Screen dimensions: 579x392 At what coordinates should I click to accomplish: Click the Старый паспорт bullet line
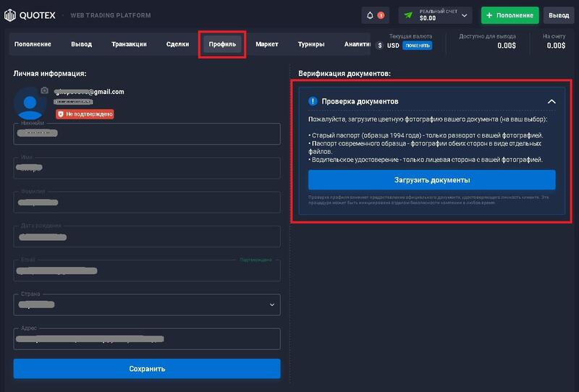pos(426,135)
